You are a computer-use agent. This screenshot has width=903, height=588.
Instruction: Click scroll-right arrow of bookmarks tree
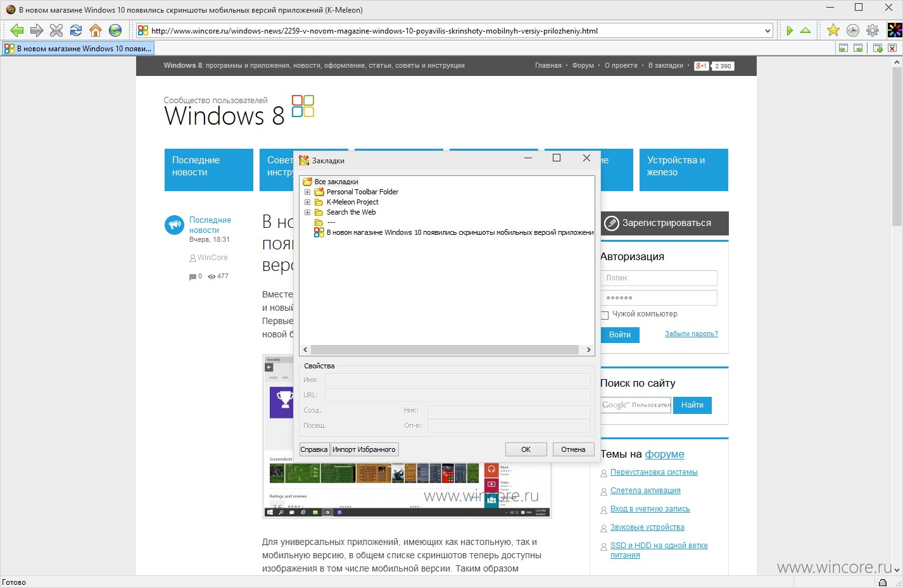click(x=588, y=349)
